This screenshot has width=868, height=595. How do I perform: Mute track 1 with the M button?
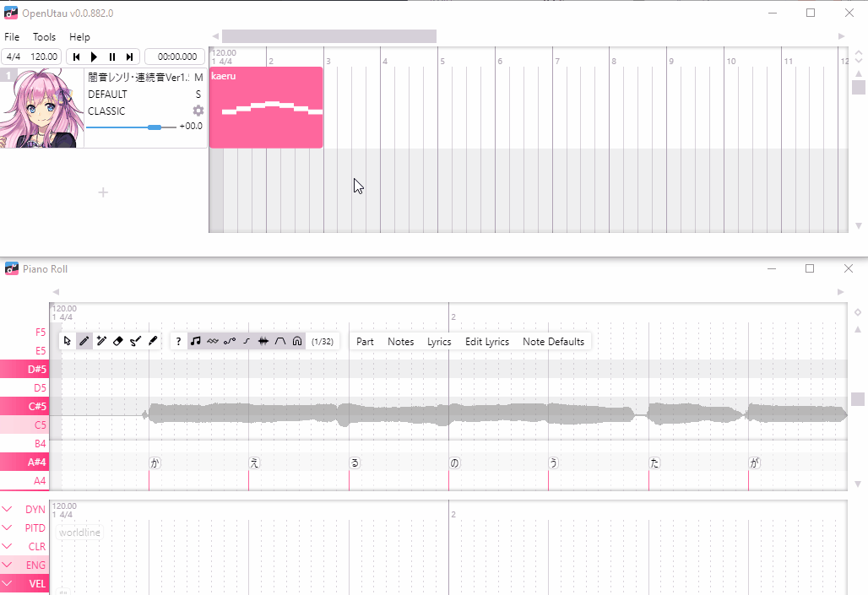point(198,78)
